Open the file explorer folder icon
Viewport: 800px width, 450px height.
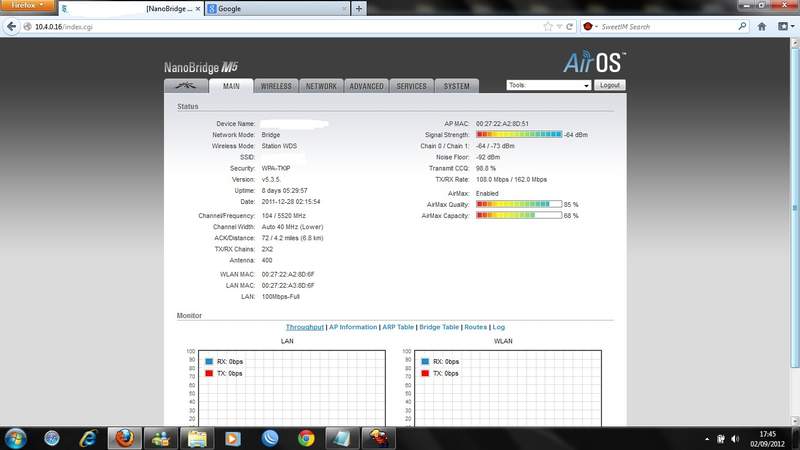pos(197,438)
